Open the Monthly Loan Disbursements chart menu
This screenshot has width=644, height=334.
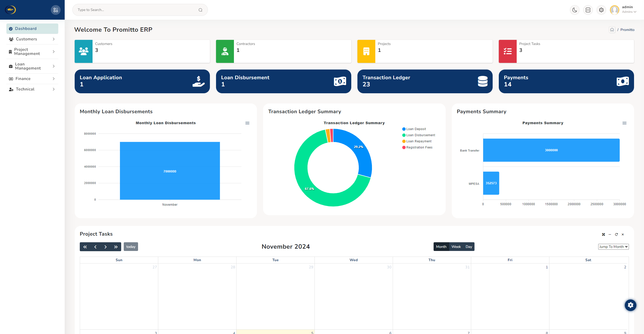pyautogui.click(x=247, y=123)
